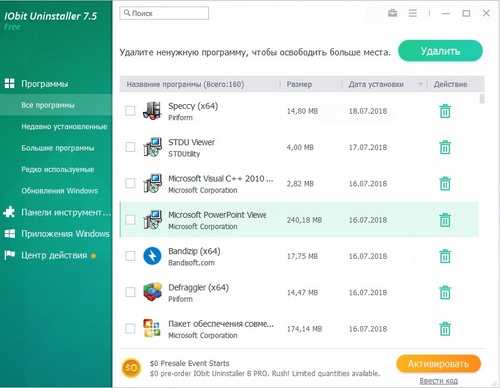Image resolution: width=500 pixels, height=388 pixels.
Task: Click trash icon for Microsoft PowerPoint Viewer
Action: point(445,220)
